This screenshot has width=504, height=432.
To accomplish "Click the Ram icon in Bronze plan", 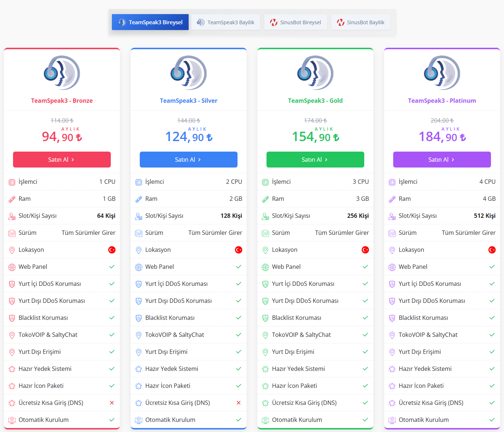I will (x=12, y=199).
